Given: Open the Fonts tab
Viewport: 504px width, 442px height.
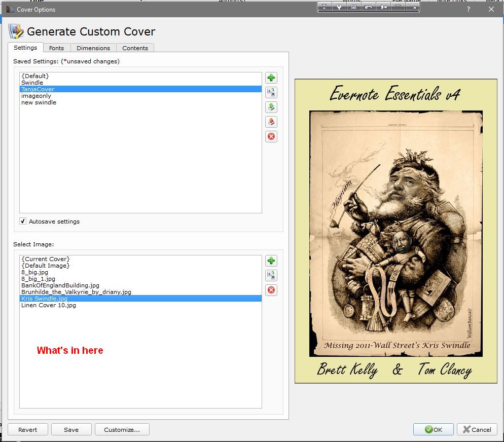Looking at the screenshot, I should click(x=57, y=48).
